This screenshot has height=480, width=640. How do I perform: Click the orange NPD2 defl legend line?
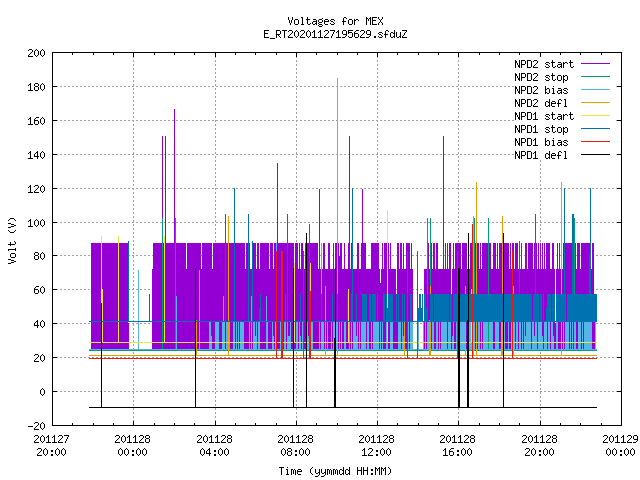click(595, 103)
